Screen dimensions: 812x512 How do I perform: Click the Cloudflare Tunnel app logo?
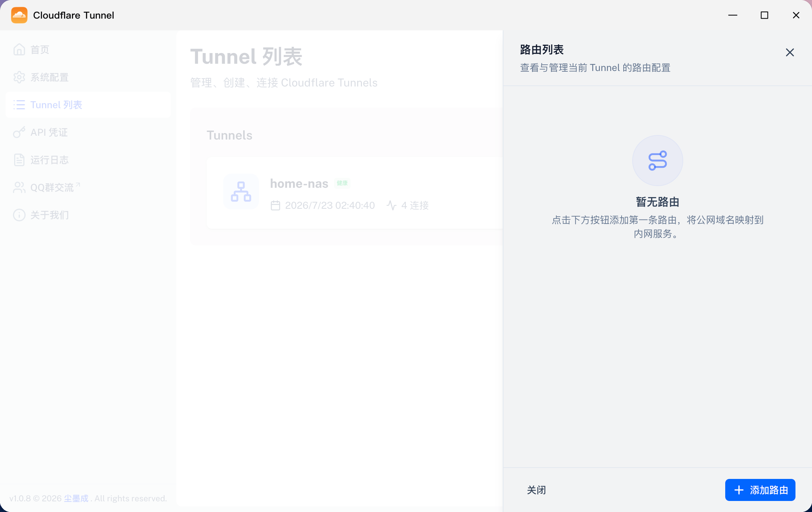coord(19,15)
